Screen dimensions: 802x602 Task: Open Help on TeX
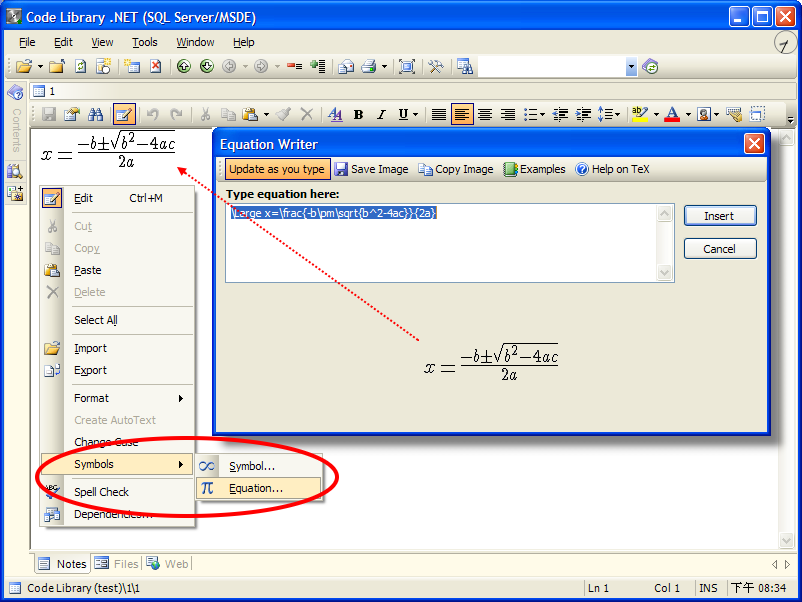(x=613, y=169)
